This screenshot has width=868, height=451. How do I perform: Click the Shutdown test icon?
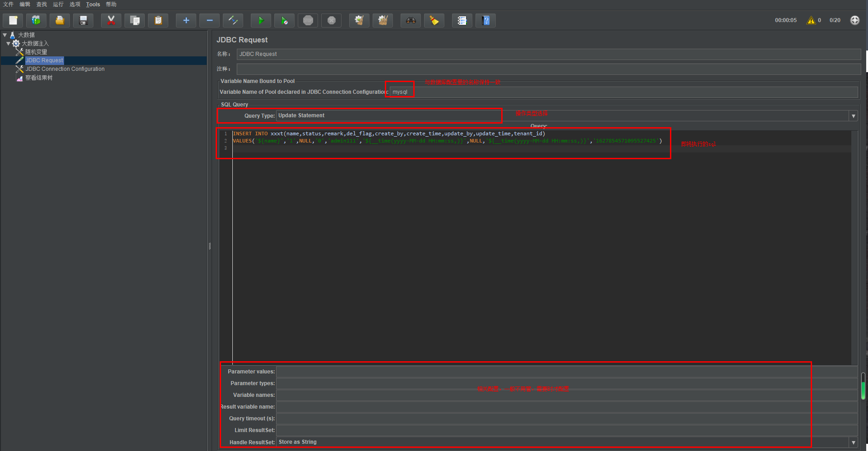(x=331, y=20)
